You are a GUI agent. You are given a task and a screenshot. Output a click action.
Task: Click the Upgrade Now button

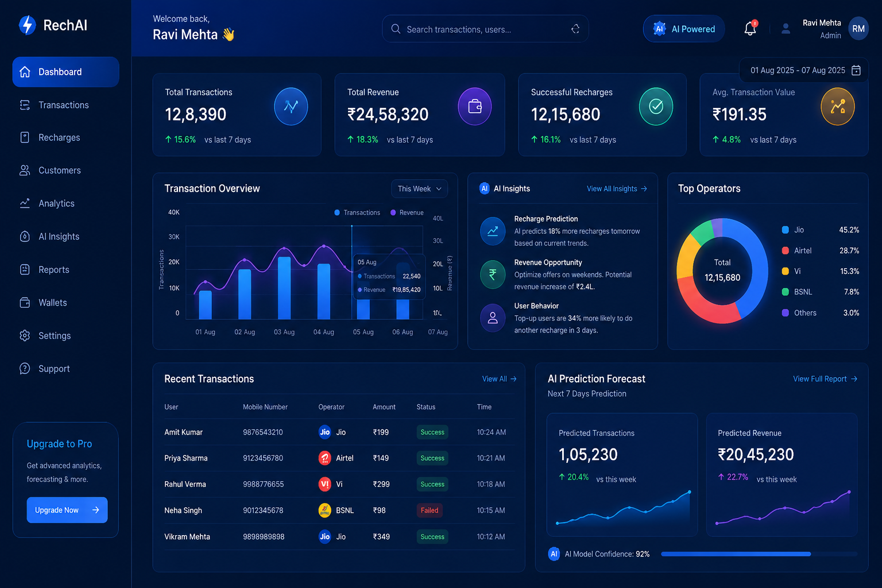[x=67, y=510]
